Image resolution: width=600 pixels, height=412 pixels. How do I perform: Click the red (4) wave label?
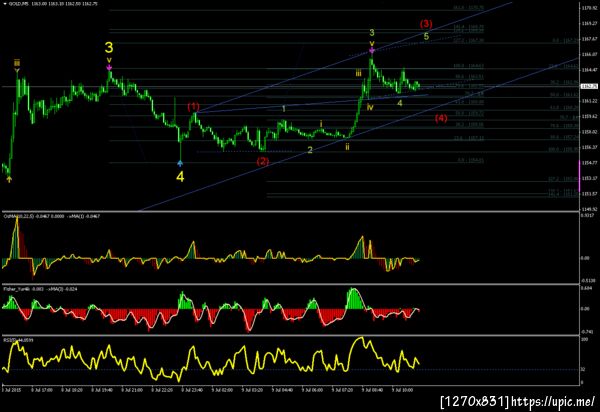point(441,118)
